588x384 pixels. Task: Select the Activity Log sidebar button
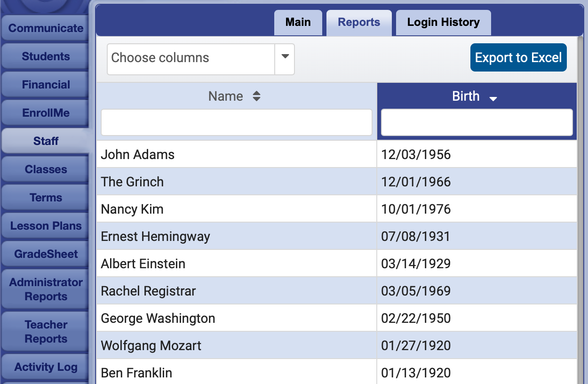(46, 367)
